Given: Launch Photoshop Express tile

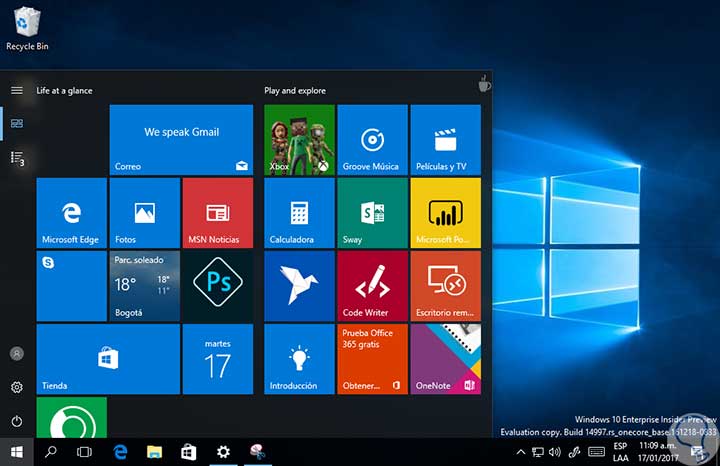Looking at the screenshot, I should pyautogui.click(x=218, y=286).
